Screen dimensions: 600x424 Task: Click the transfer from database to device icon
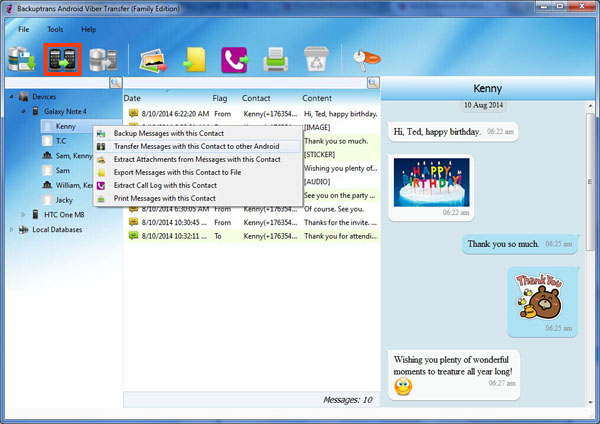coord(103,60)
